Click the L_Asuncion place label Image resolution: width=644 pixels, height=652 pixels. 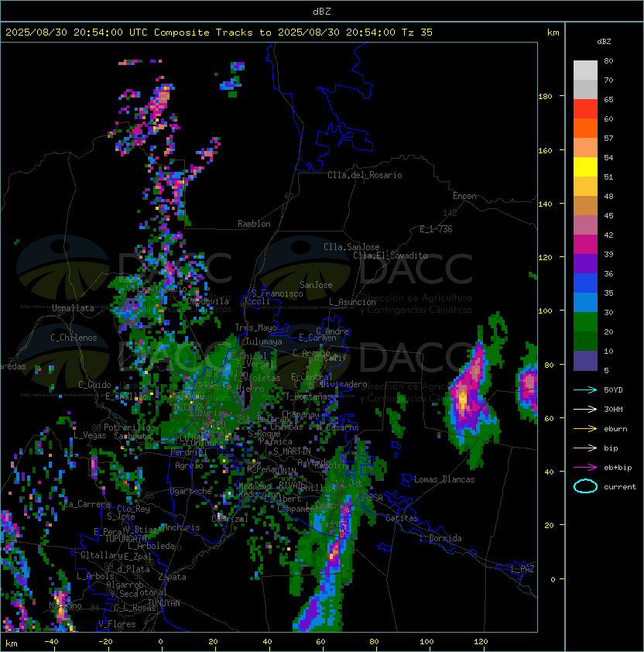pos(352,302)
